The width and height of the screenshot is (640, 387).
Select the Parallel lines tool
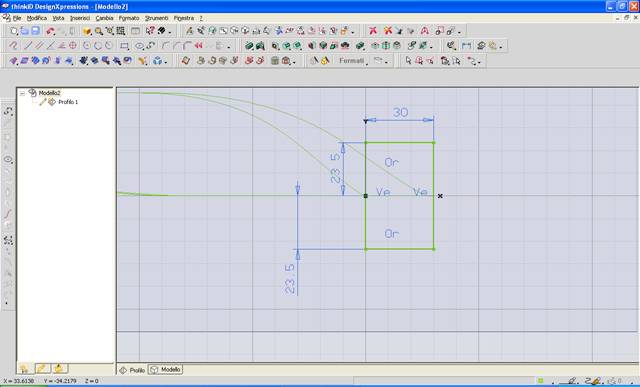39,46
